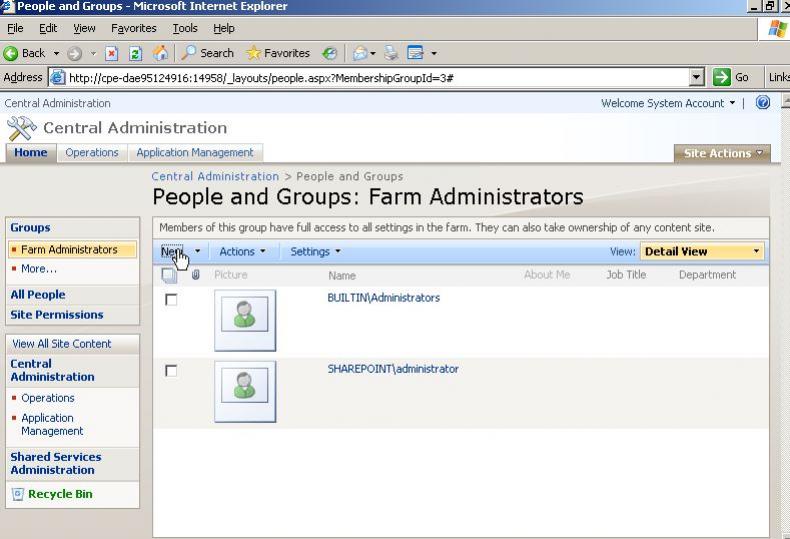This screenshot has height=539, width=790.
Task: Click the Department column header
Action: pos(707,275)
